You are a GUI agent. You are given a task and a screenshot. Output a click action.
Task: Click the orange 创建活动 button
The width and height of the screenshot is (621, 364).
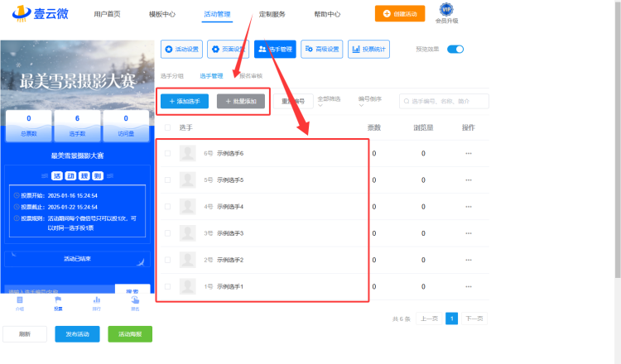400,13
